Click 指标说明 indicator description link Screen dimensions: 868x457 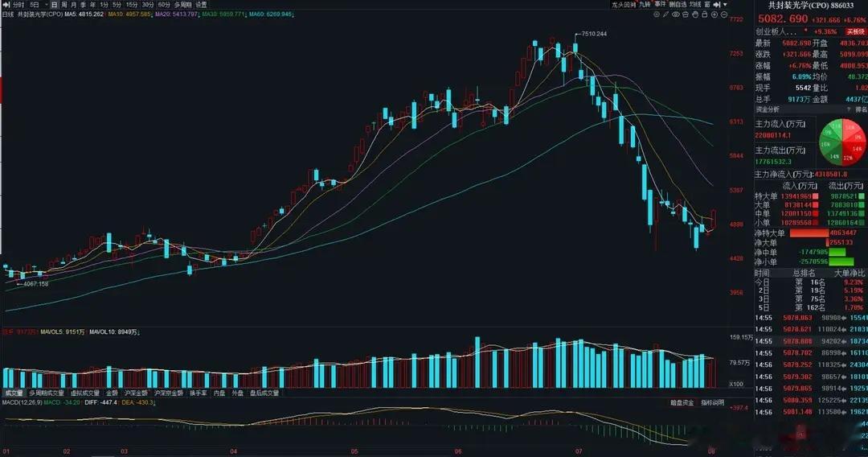pos(712,403)
